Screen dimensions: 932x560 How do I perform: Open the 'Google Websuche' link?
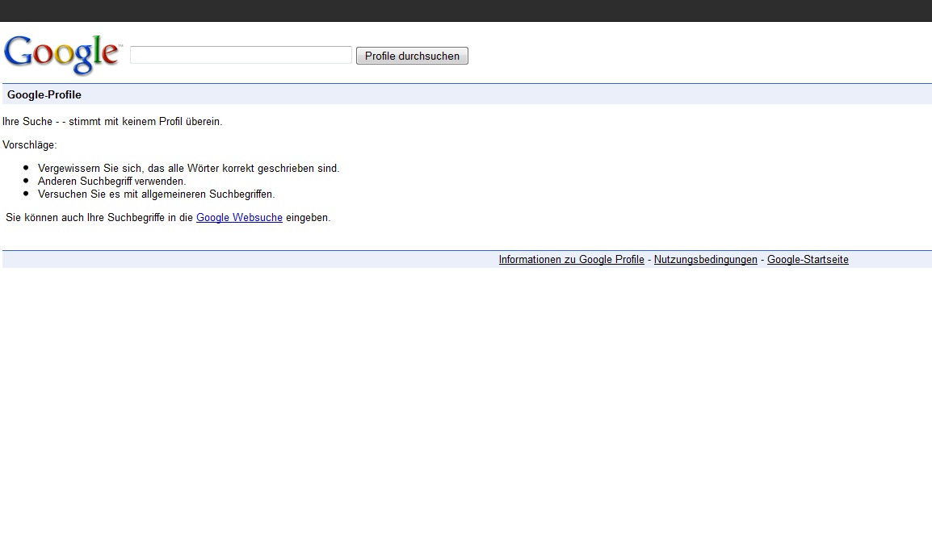tap(239, 217)
